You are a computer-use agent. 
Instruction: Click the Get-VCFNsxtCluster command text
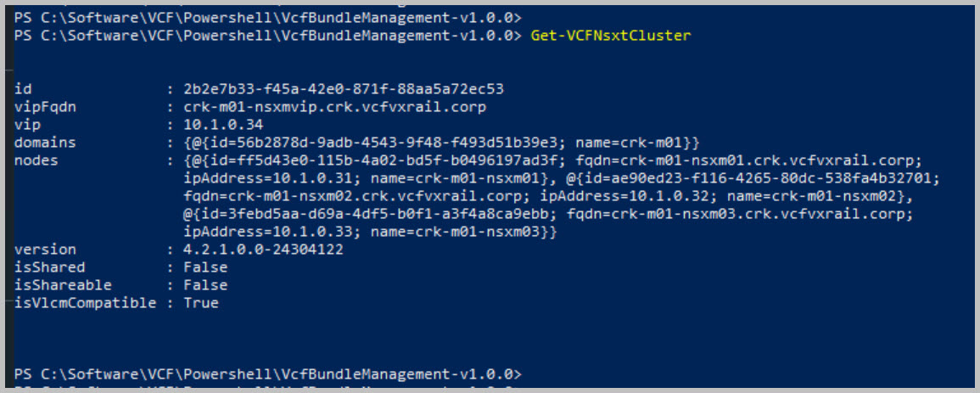[x=611, y=36]
